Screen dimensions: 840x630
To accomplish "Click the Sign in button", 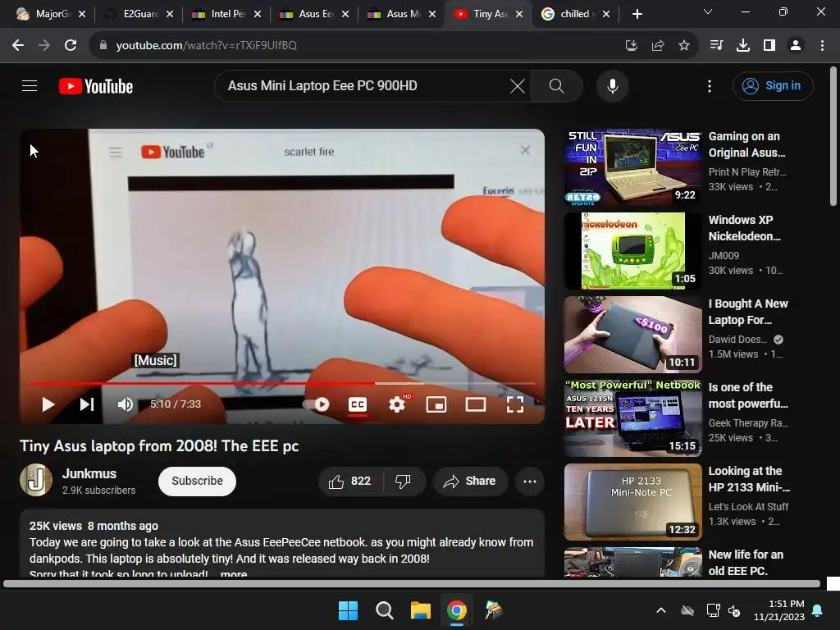I will (773, 85).
